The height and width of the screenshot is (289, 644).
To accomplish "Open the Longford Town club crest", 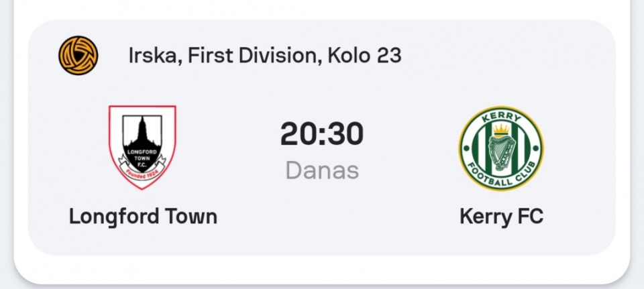I will (x=142, y=147).
